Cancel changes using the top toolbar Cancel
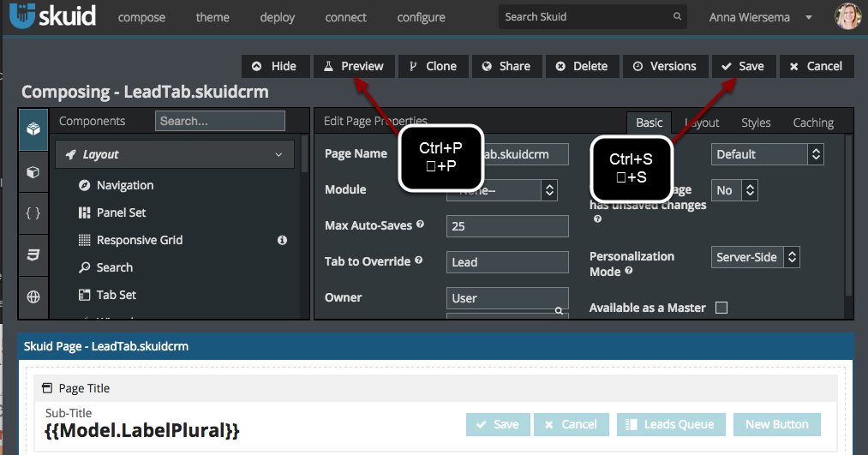 [x=817, y=67]
